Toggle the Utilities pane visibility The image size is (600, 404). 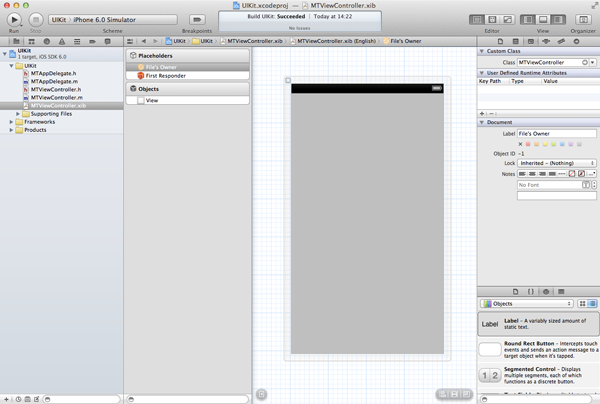click(x=558, y=20)
